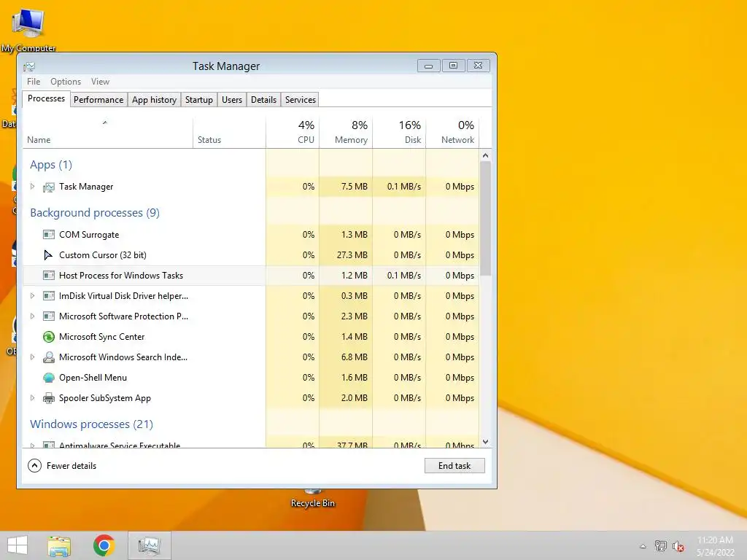Sort by the Memory column header
The image size is (747, 560).
(346, 133)
